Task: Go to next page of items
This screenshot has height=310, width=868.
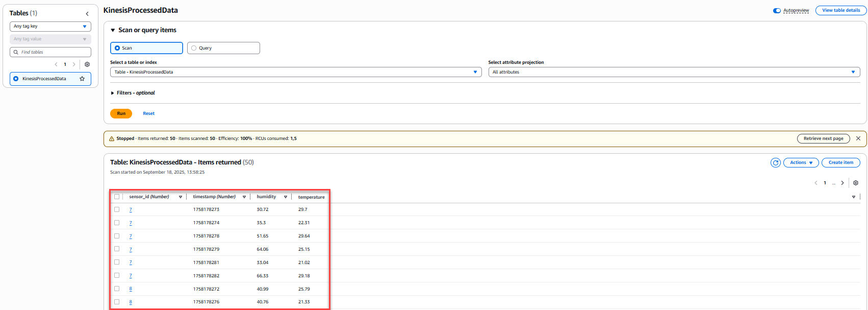Action: tap(843, 183)
